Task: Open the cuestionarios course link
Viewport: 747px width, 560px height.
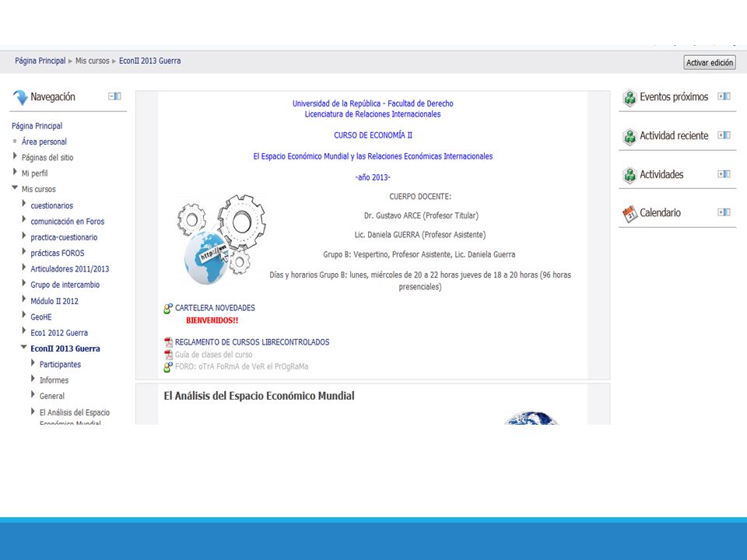Action: click(x=52, y=205)
